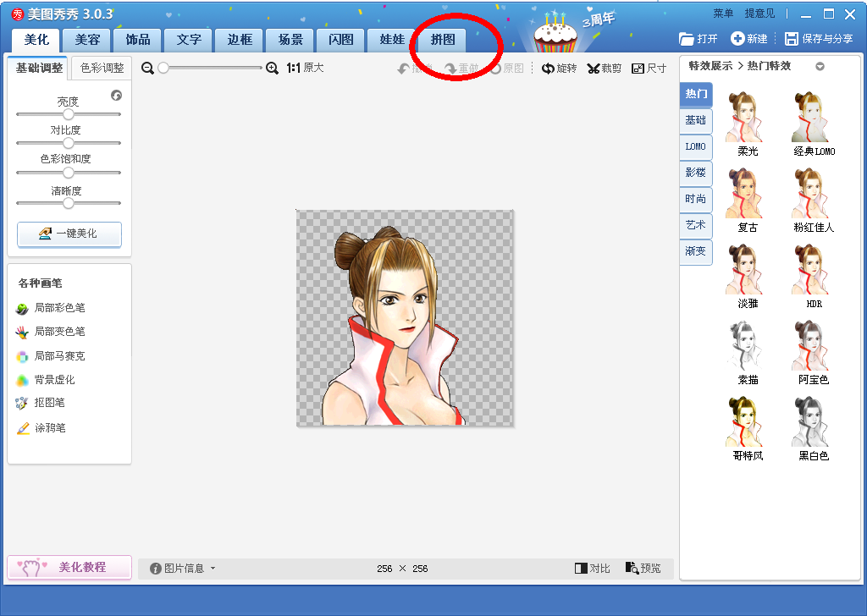Click the zoom in magnifier icon
The height and width of the screenshot is (616, 867).
point(272,68)
